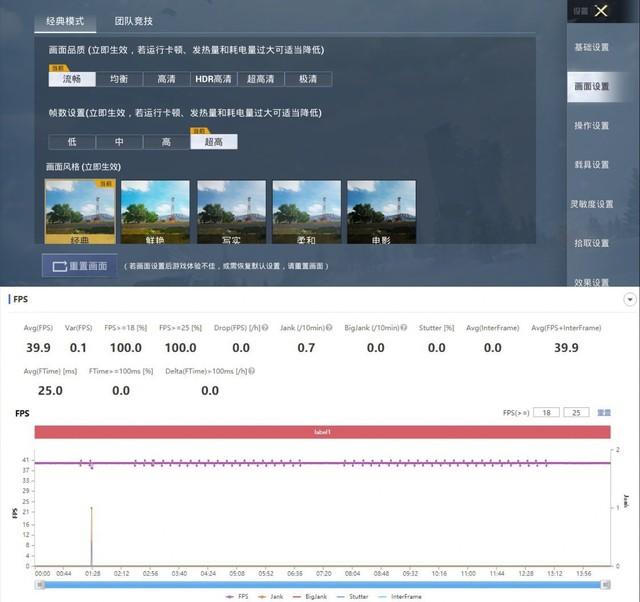Select 均衡 graphics quality option
Screen dimensions: 640x602
119,79
